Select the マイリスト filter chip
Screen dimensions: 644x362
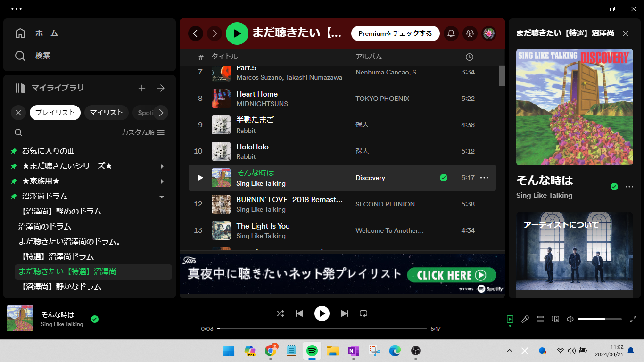(107, 113)
